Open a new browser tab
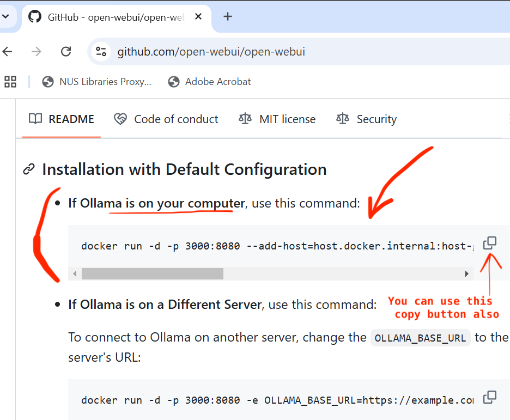The height and width of the screenshot is (420, 510). (x=228, y=16)
